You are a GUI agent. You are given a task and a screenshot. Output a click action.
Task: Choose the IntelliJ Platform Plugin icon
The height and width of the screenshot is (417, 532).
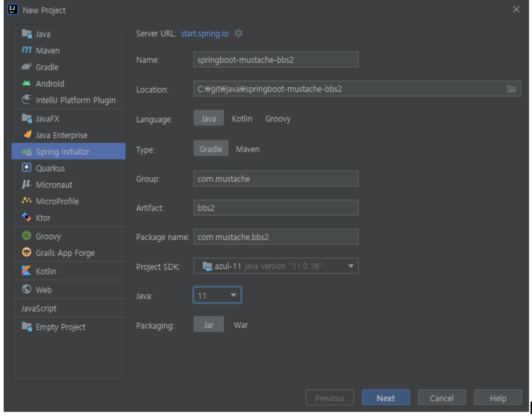pyautogui.click(x=27, y=99)
